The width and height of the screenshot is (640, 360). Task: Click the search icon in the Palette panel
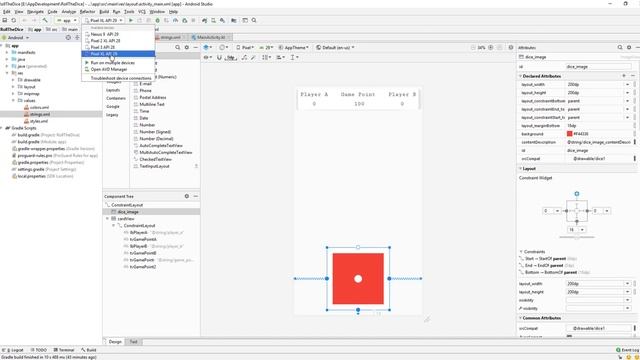pos(178,48)
